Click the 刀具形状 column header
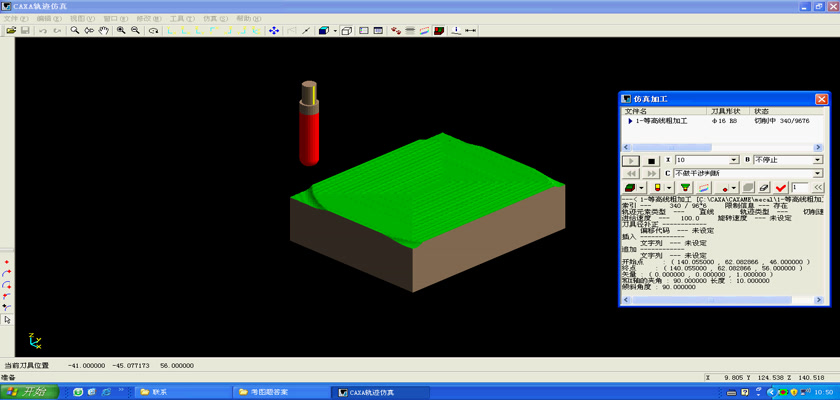The height and width of the screenshot is (400, 840). [729, 111]
